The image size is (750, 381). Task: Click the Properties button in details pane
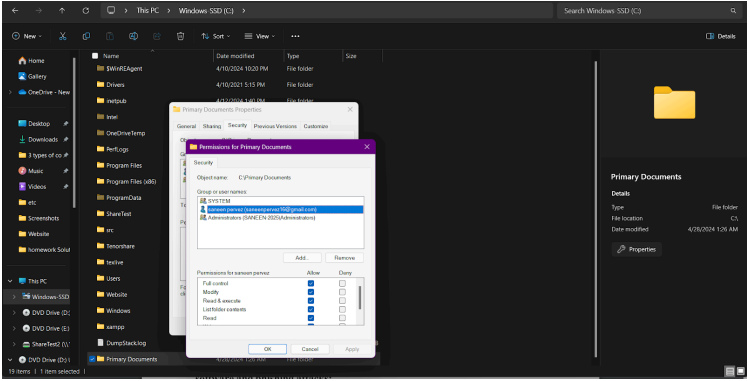click(x=637, y=250)
